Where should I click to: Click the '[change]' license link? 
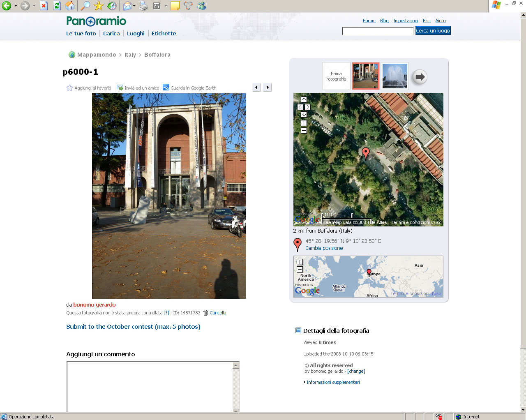pos(356,371)
